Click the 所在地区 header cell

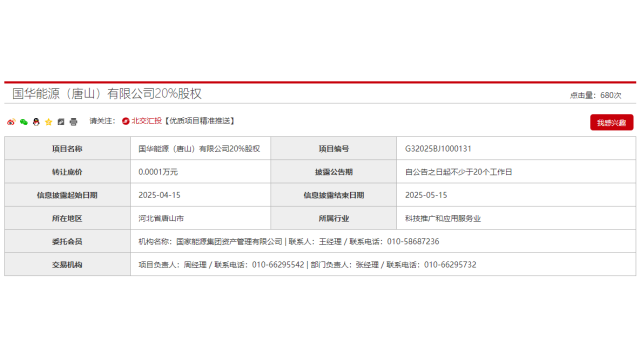pos(67,218)
